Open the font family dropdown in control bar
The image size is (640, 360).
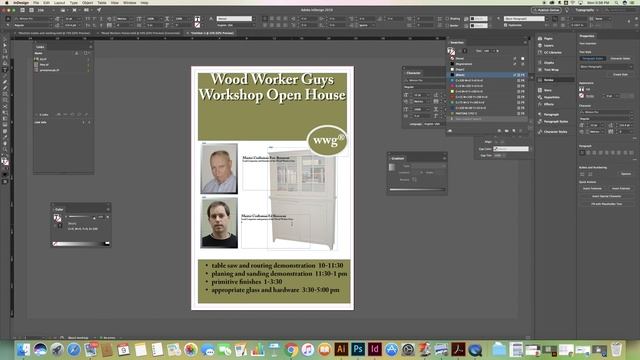[x=33, y=19]
